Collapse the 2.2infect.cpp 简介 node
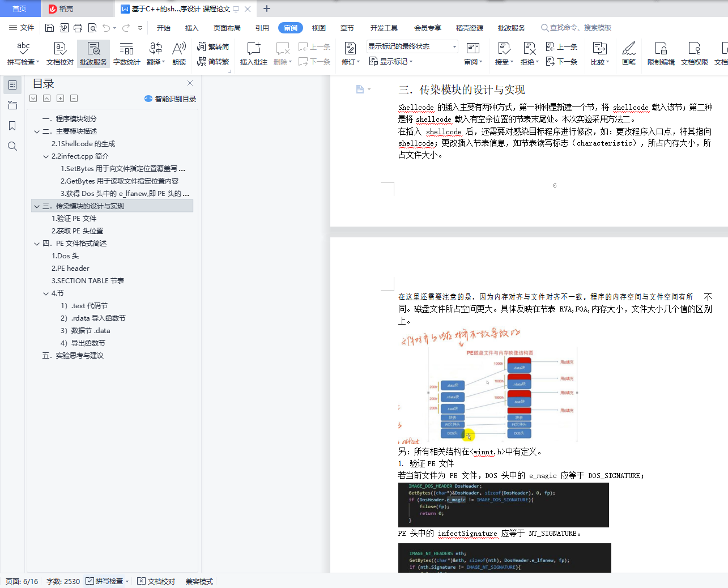The image size is (728, 588). click(x=46, y=156)
